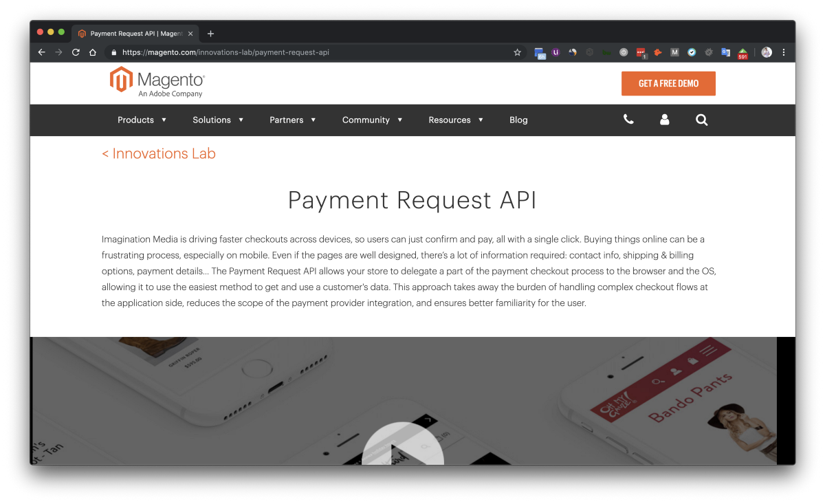
Task: Open the Resources navigation menu
Action: 455,120
